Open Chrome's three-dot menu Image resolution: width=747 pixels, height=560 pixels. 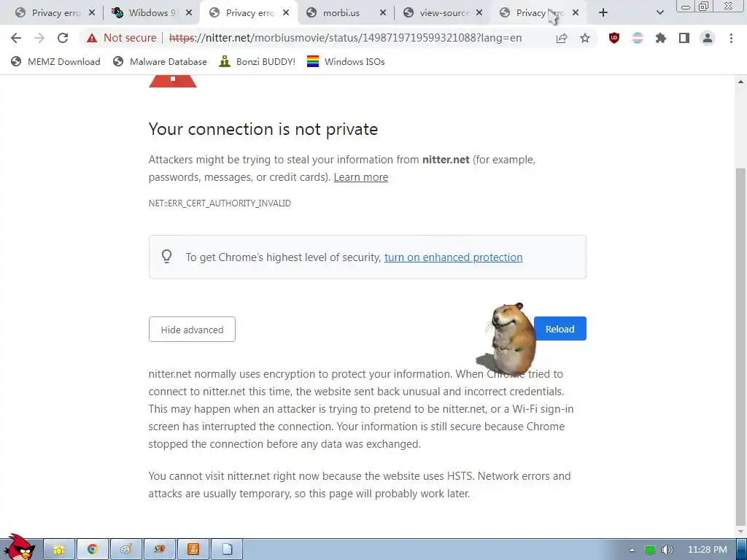tap(731, 38)
